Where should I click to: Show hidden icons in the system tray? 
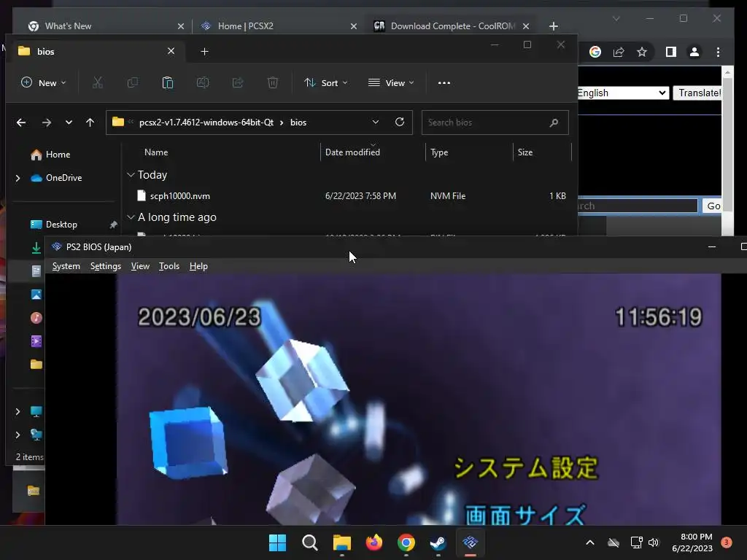pos(589,542)
